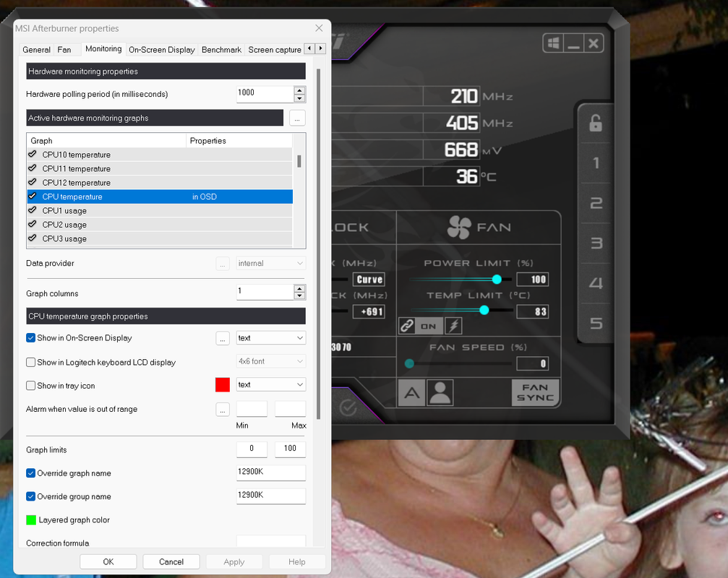Screen dimensions: 728x578
Task: Select profile slot 1 in Afterburner
Action: pos(596,163)
